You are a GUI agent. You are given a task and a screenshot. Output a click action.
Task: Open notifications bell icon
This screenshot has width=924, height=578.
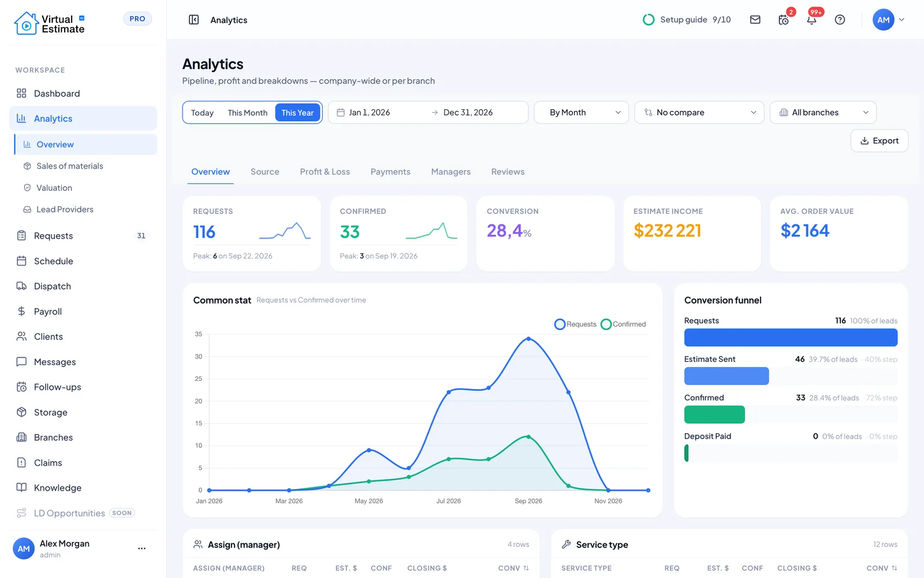pos(811,20)
